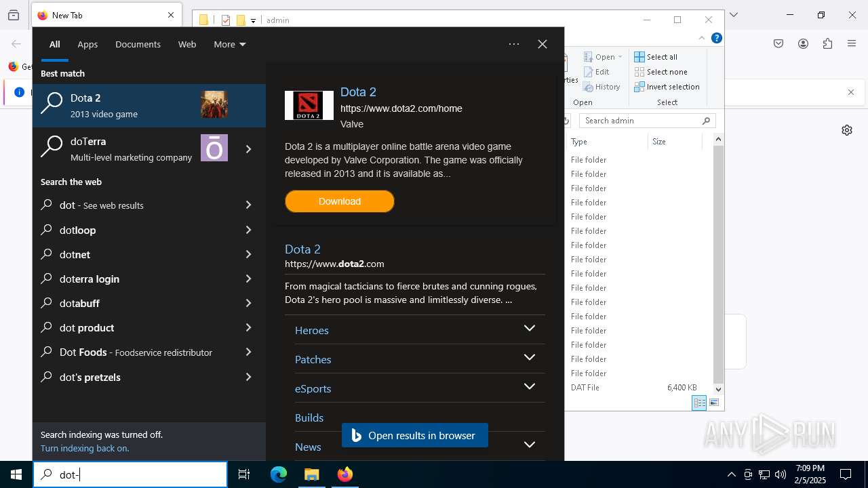Click the Dota 2 logo thumbnail
The height and width of the screenshot is (488, 868).
[x=309, y=105]
